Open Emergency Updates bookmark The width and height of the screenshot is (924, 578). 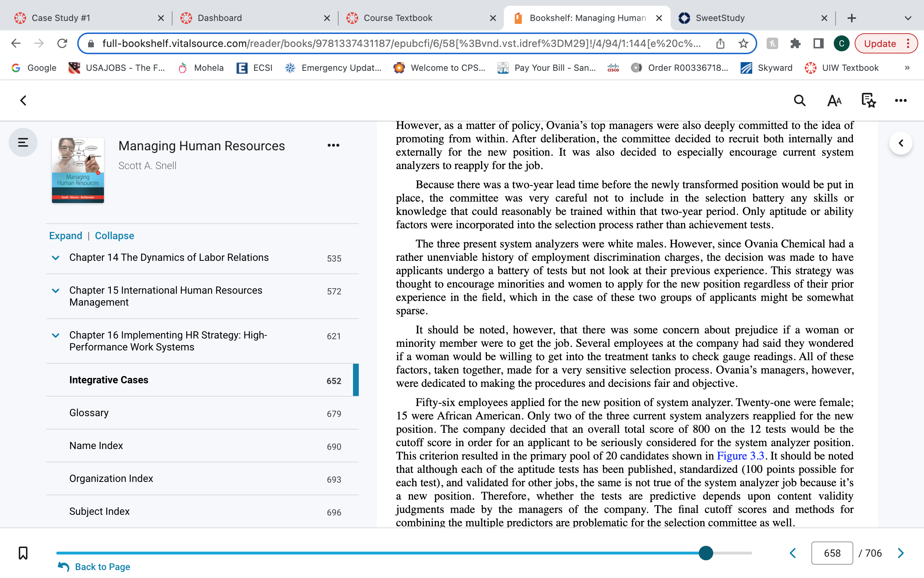pos(333,68)
